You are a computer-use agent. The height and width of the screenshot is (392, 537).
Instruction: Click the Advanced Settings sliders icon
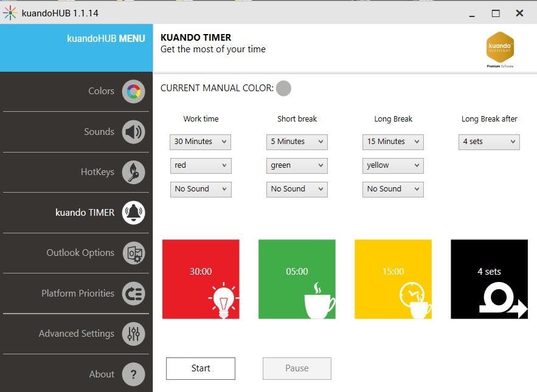click(134, 334)
